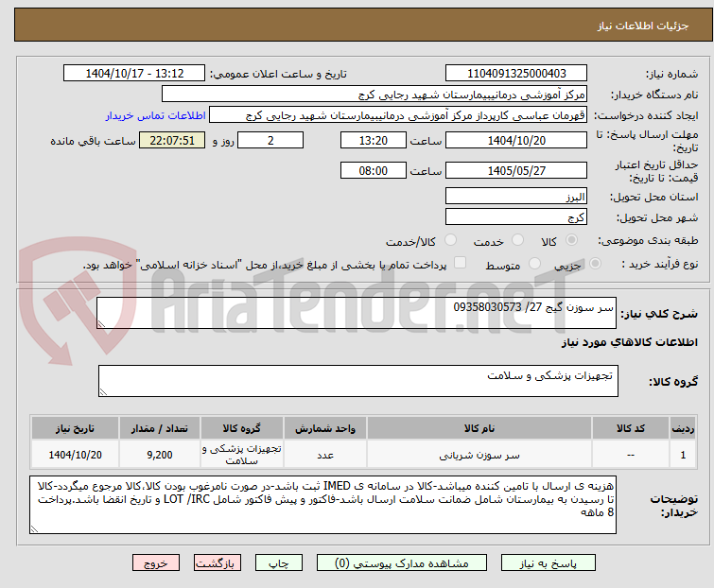714x588 pixels.
Task: Click the announcement date field 1404/10/17 - 13:12
Action: (x=134, y=74)
